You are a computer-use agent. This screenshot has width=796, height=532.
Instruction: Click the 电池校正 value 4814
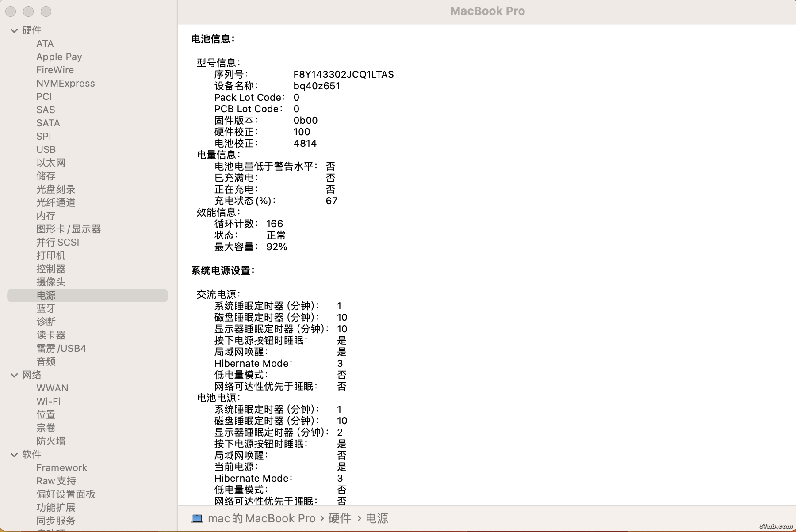305,143
